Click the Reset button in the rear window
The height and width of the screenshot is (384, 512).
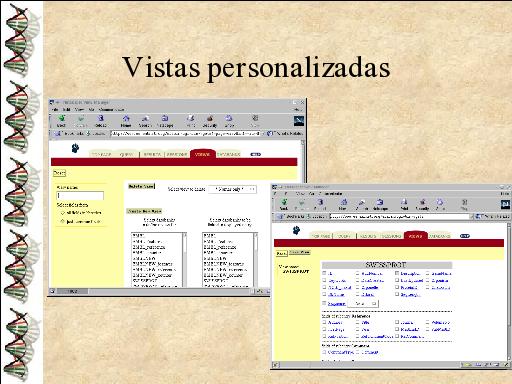coord(59,173)
